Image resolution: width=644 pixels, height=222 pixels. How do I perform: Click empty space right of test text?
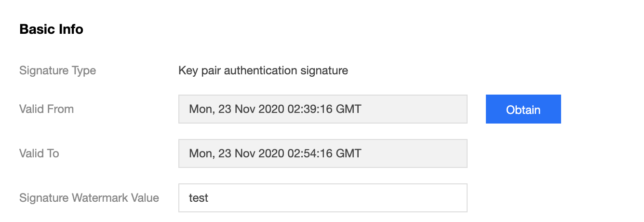tap(337, 198)
